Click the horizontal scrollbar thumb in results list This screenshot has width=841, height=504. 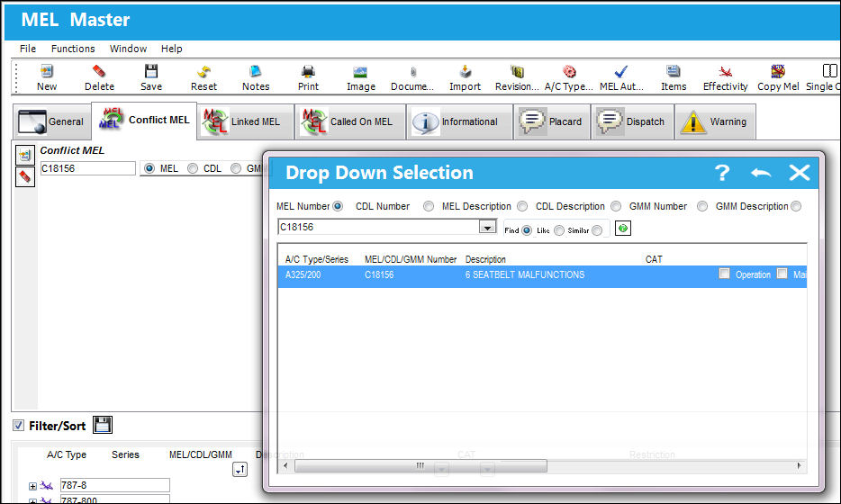point(420,466)
